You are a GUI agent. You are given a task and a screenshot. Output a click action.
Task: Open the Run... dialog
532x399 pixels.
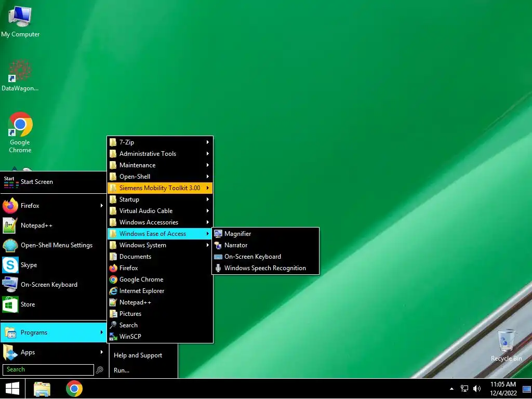pos(122,370)
